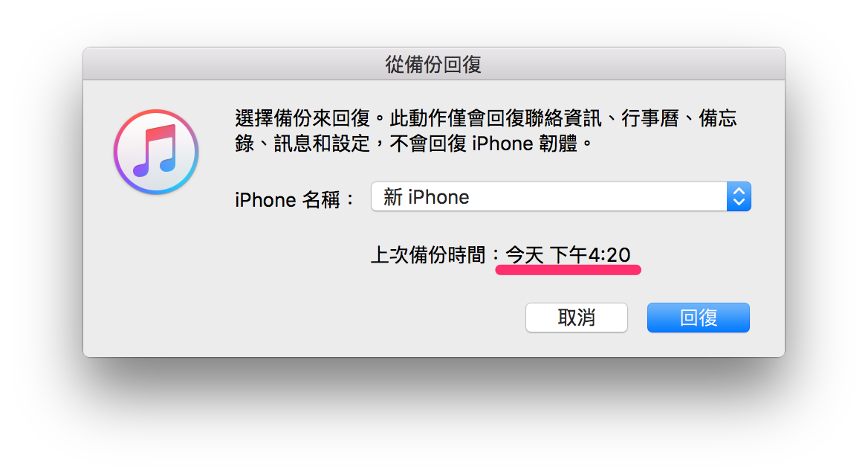
Task: Click the 下午4:20 time portion
Action: click(x=590, y=255)
